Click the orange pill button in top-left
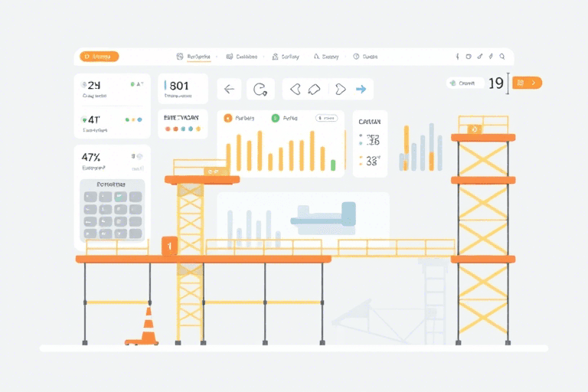 100,57
